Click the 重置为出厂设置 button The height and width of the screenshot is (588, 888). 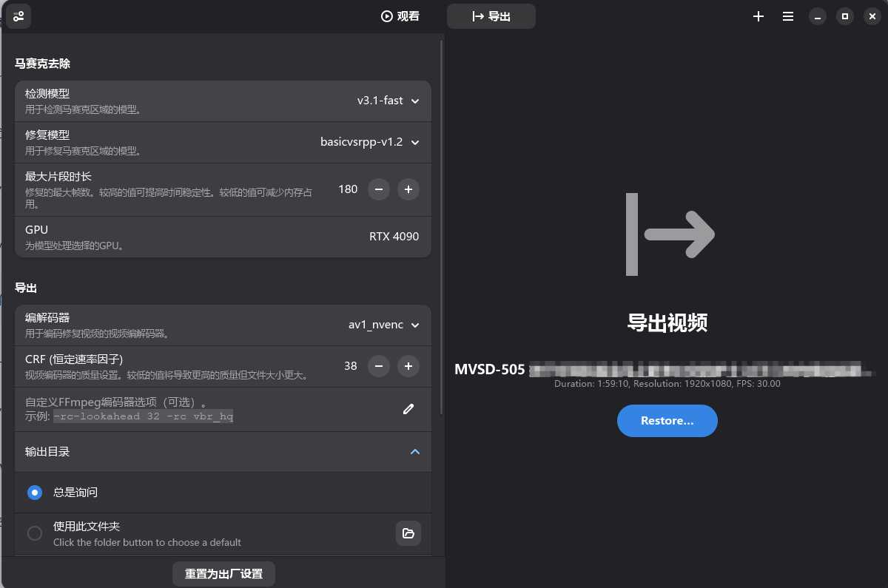pos(223,574)
